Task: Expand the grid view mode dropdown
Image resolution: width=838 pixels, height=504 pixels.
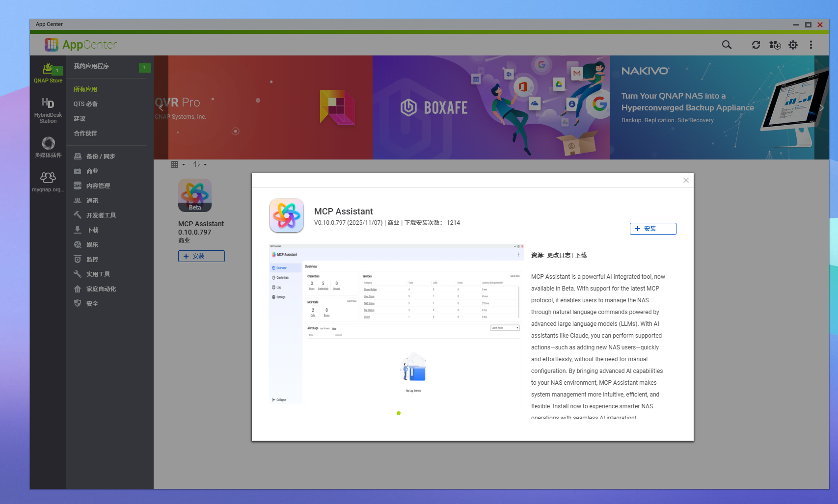Action: [178, 164]
